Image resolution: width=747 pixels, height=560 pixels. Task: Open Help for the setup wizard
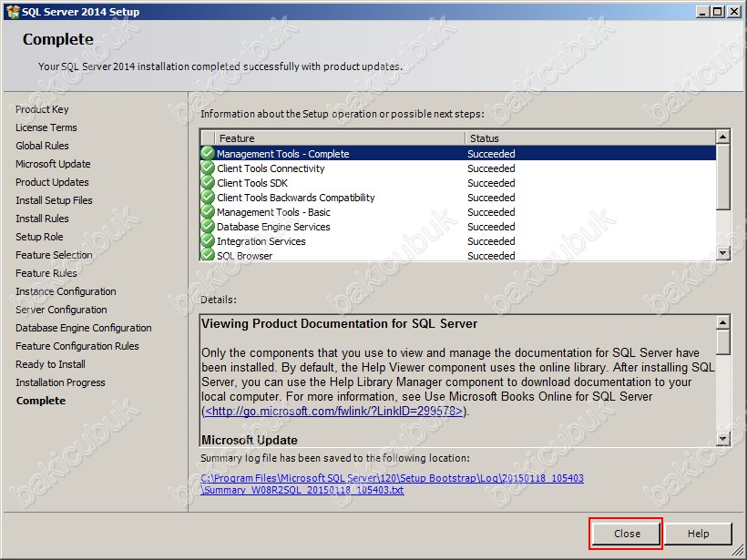(x=698, y=534)
